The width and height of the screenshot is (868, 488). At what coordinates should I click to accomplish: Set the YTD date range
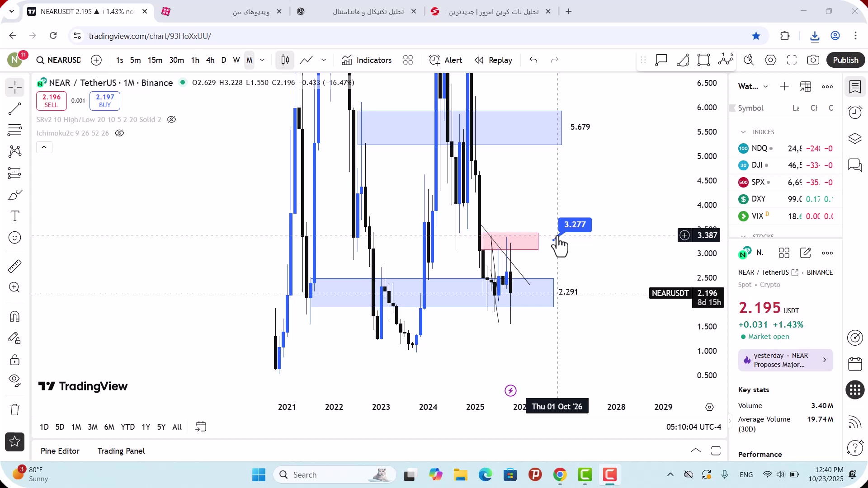(127, 427)
